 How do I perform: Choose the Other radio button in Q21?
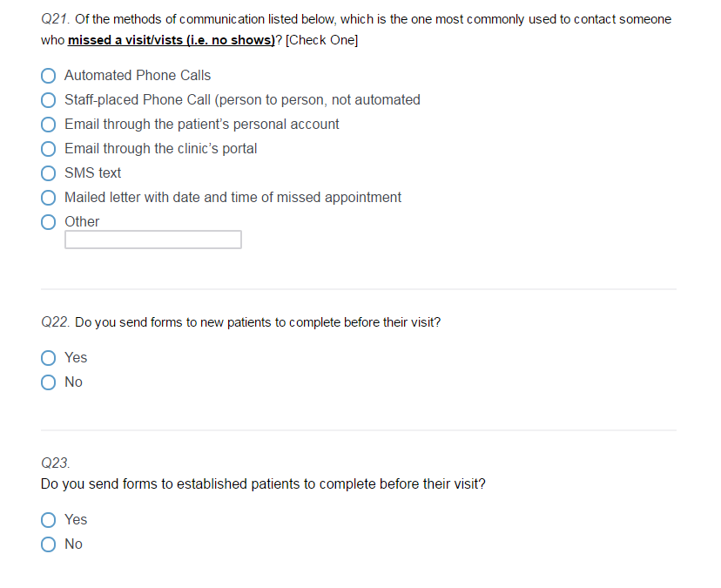(x=49, y=222)
